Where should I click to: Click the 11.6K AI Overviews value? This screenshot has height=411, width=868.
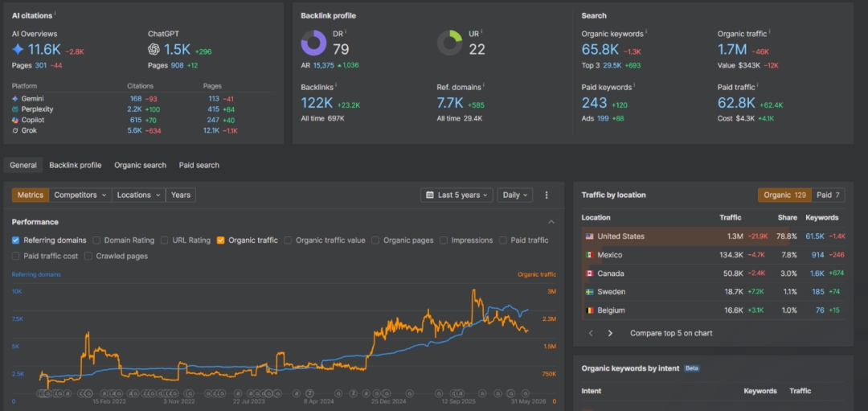(44, 50)
